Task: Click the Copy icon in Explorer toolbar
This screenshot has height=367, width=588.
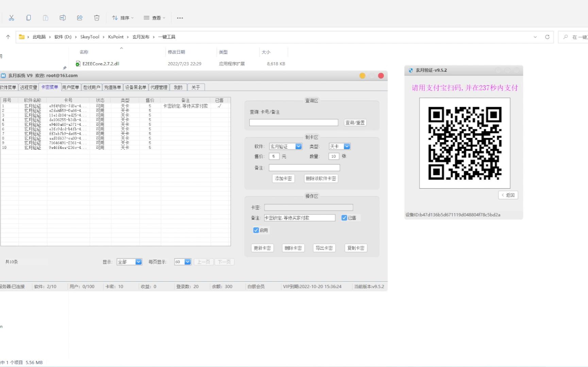Action: tap(29, 18)
